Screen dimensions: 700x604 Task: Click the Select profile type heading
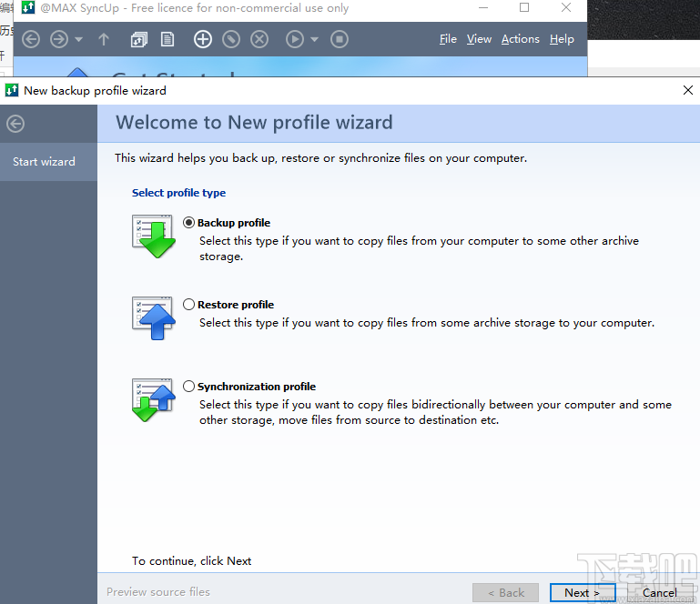click(178, 193)
